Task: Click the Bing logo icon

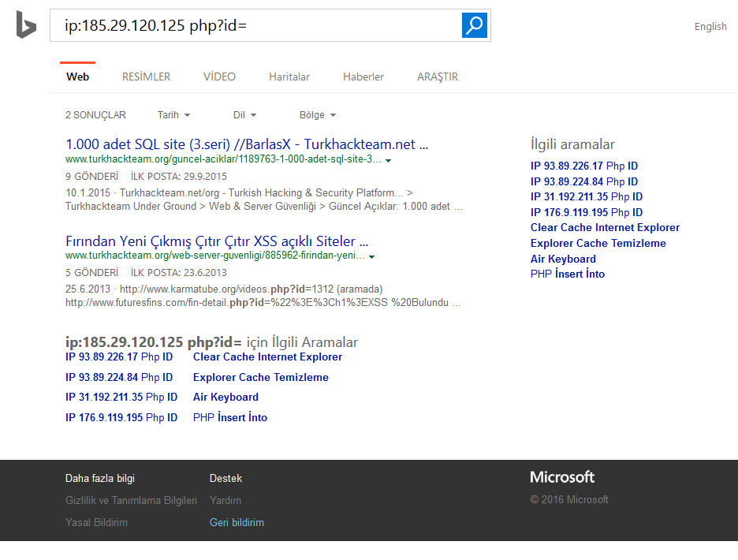Action: click(x=26, y=24)
